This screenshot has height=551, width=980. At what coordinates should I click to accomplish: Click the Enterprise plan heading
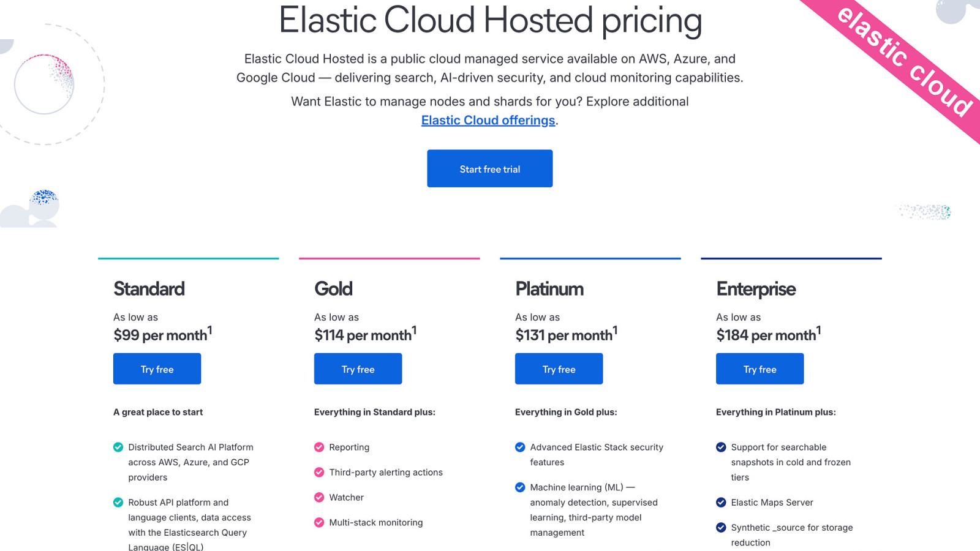[756, 289]
